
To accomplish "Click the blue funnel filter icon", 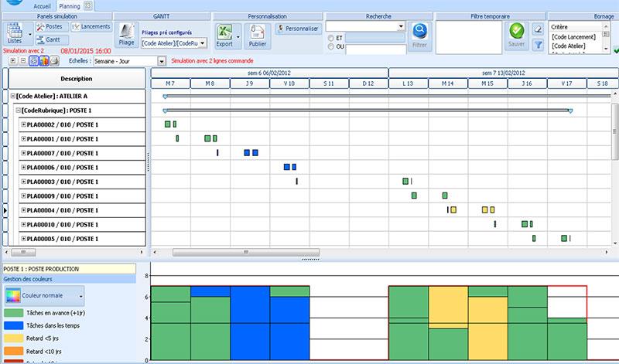I will (538, 45).
